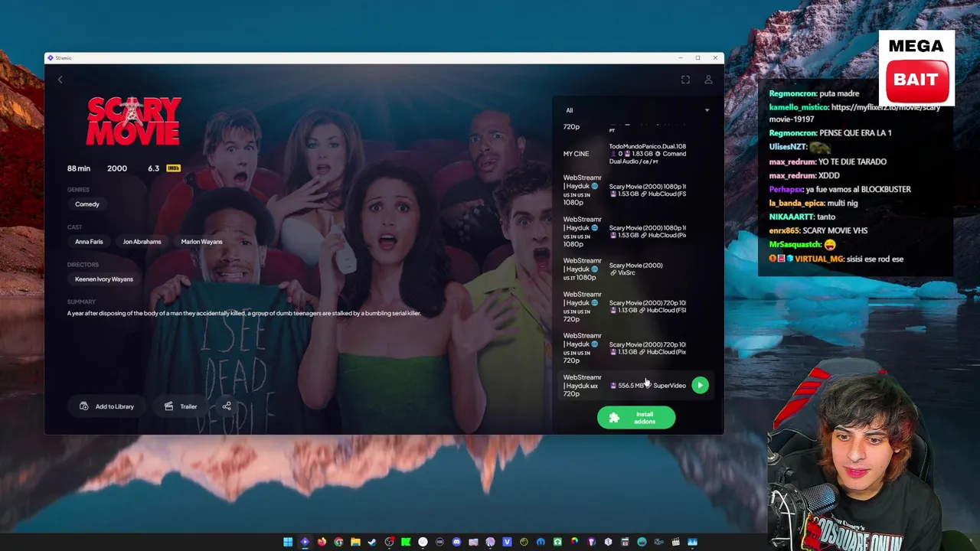Open the green Kick taskbar icon
The width and height of the screenshot is (980, 551).
[x=406, y=542]
